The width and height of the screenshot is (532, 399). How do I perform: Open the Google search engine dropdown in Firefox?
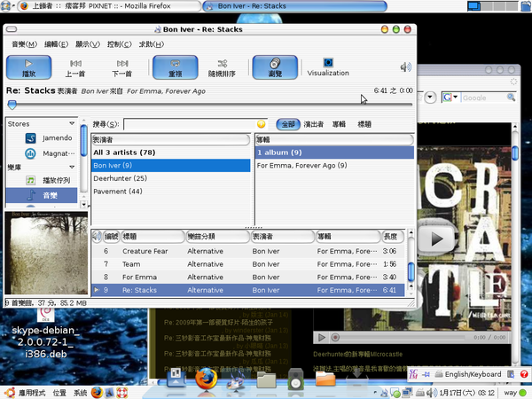tap(450, 98)
